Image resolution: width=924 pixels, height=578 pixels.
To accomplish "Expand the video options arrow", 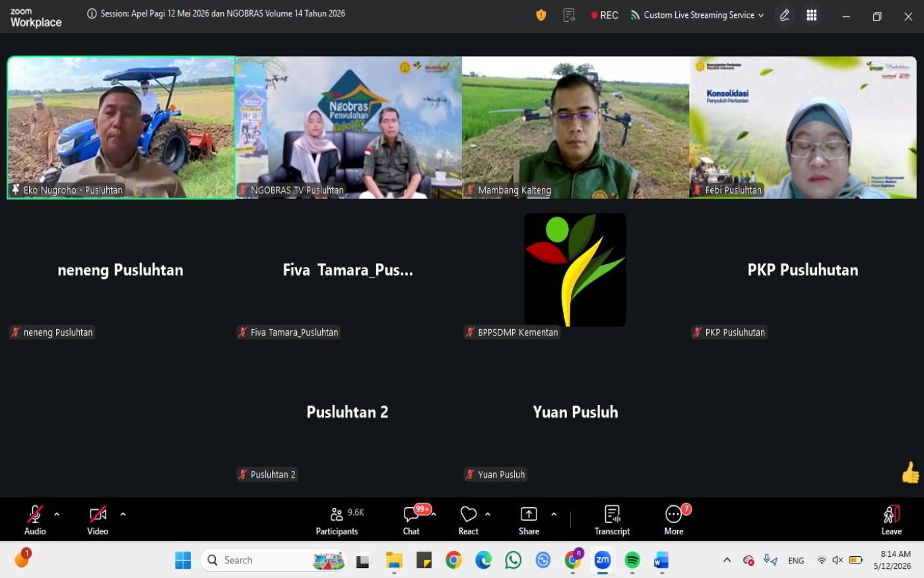I will point(123,514).
